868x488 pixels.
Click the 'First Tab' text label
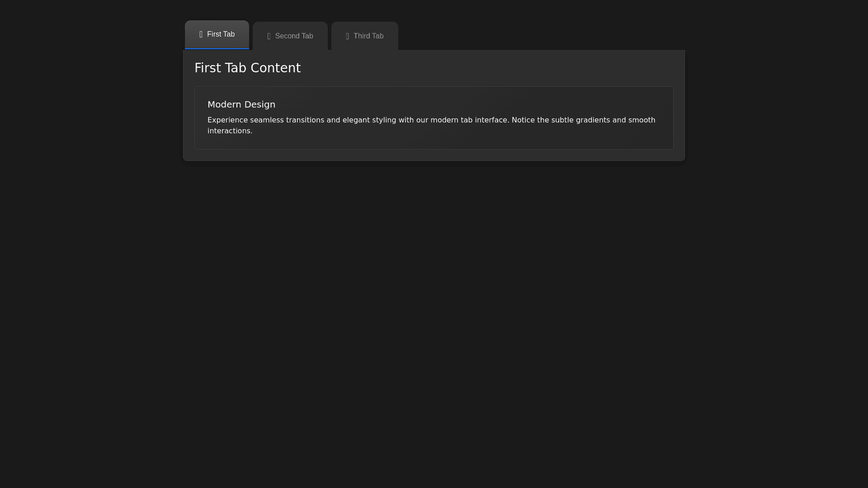[x=221, y=34]
